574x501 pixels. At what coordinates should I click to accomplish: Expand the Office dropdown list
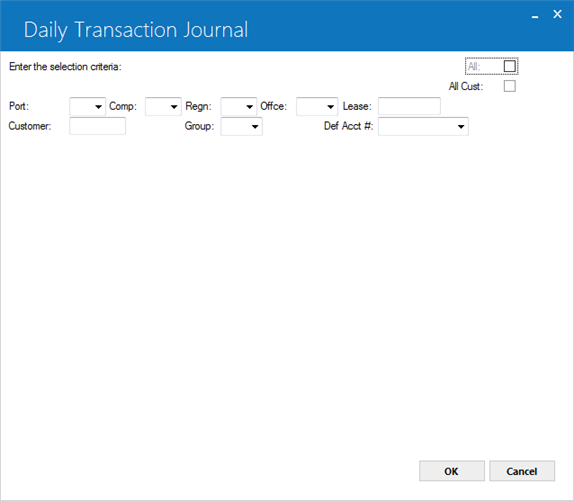click(x=317, y=106)
